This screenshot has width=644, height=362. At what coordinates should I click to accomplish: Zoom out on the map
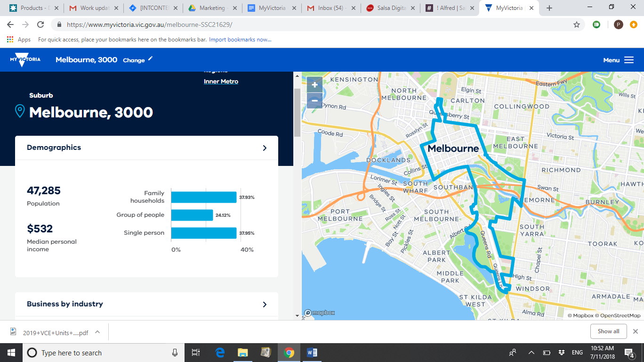(x=314, y=100)
